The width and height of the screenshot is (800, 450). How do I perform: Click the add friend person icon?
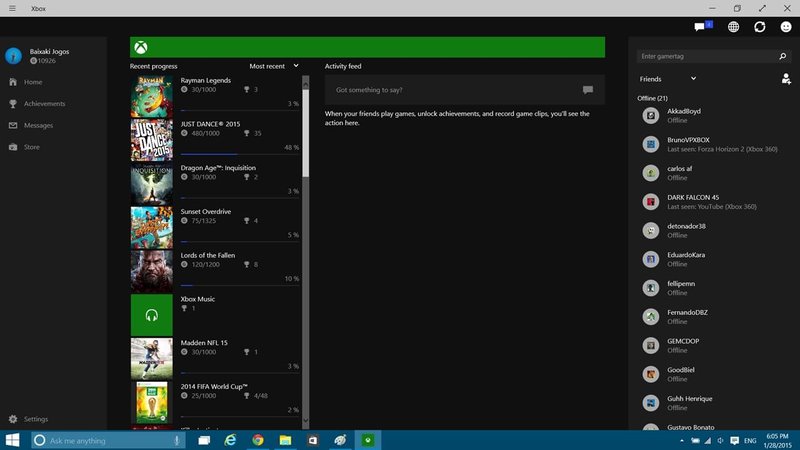(x=786, y=79)
